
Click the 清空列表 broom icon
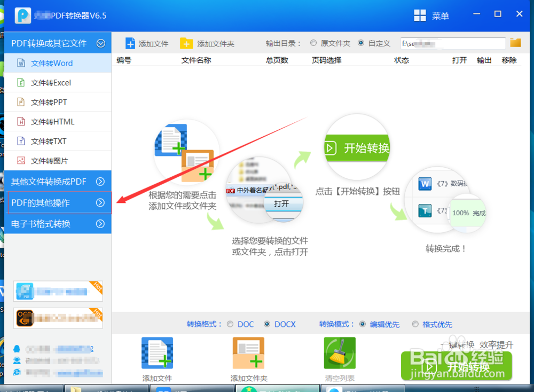[340, 353]
